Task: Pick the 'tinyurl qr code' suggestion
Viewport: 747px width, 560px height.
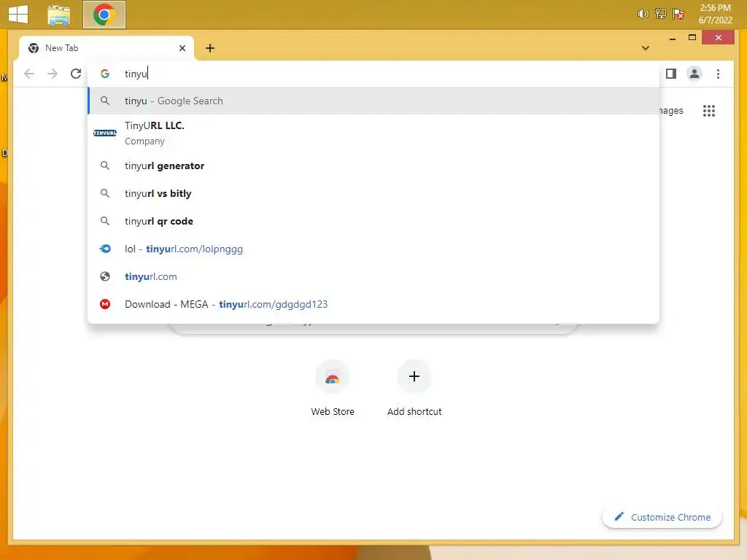Action: pos(373,221)
